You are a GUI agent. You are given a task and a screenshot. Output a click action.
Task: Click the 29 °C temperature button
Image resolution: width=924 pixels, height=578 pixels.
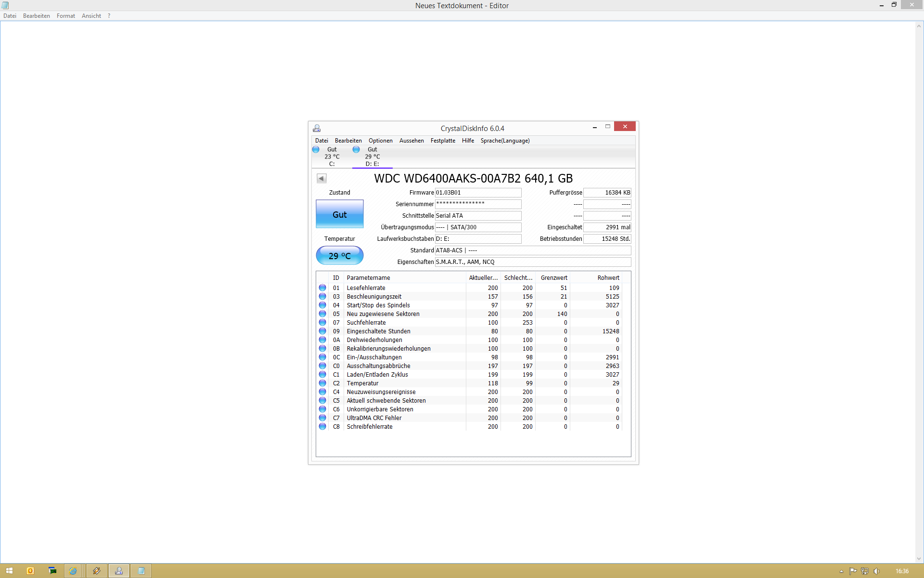coord(339,256)
